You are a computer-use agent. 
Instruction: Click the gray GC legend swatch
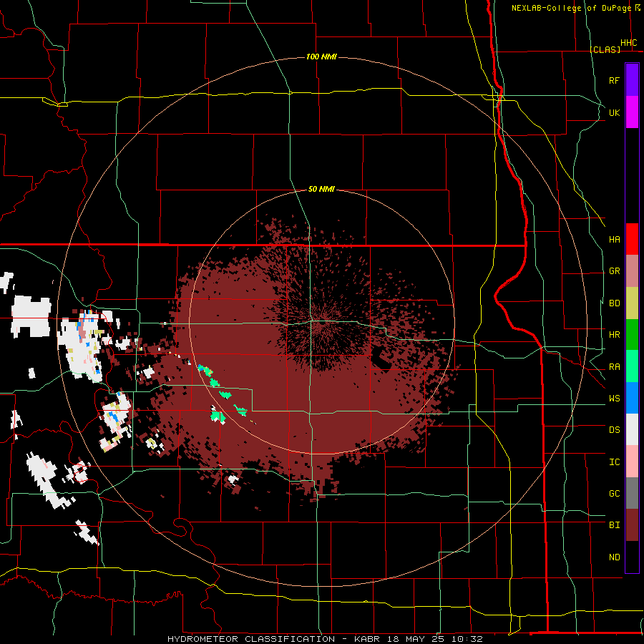[x=632, y=493]
